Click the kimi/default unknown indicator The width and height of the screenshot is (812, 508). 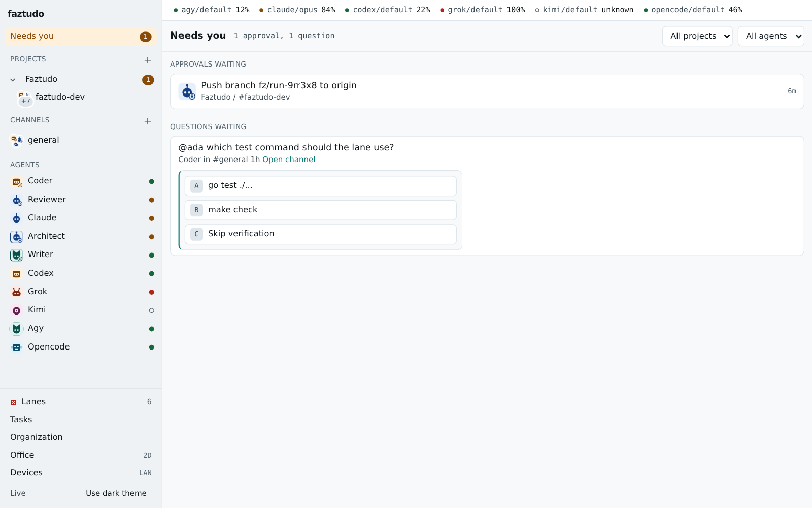pyautogui.click(x=584, y=10)
